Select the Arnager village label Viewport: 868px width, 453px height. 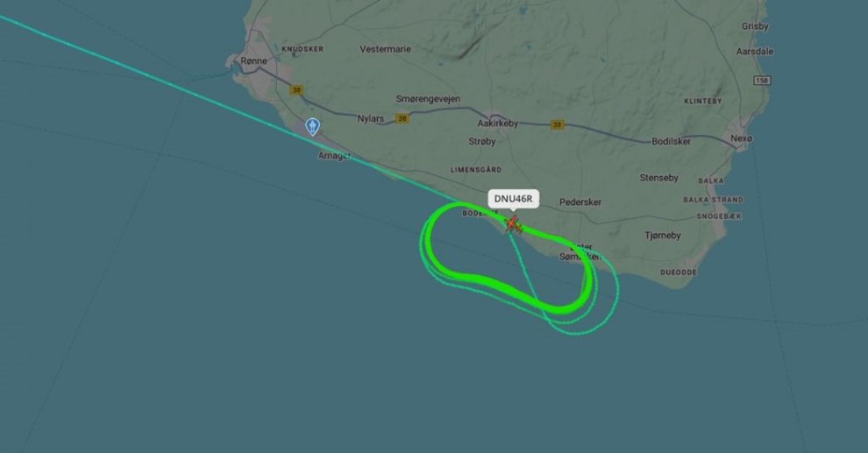[x=334, y=156]
